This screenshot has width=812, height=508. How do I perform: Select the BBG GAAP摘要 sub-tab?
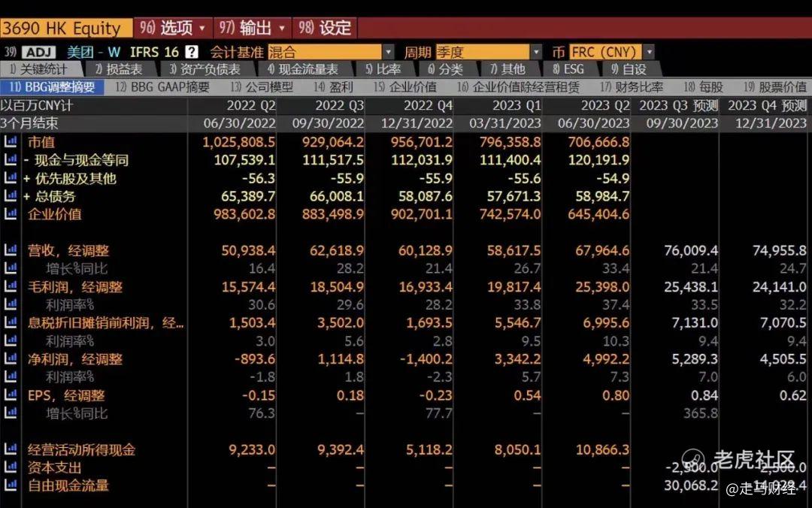tap(162, 87)
